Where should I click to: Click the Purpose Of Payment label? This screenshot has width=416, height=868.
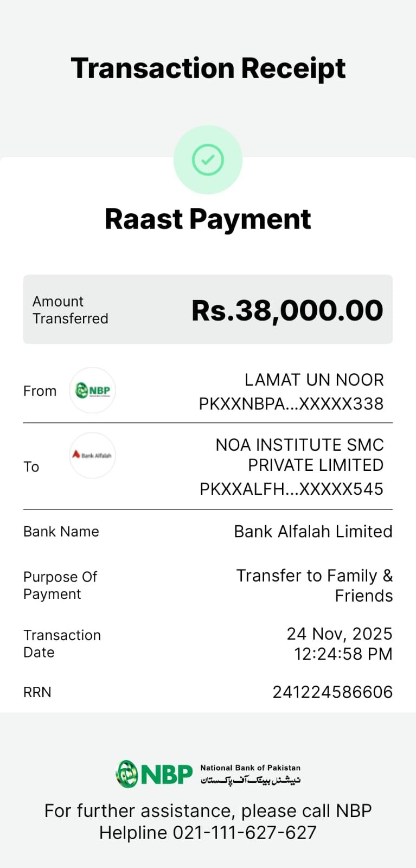click(60, 585)
